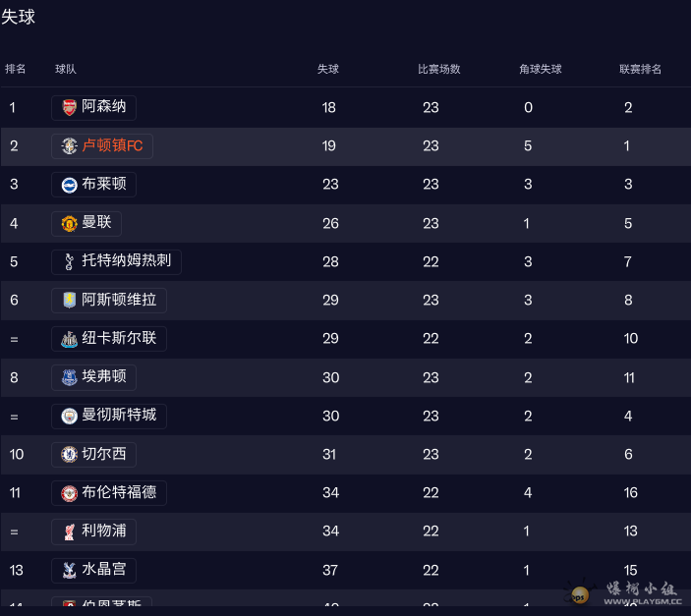Click the Luton Town club crest icon
691x616 pixels.
[69, 146]
